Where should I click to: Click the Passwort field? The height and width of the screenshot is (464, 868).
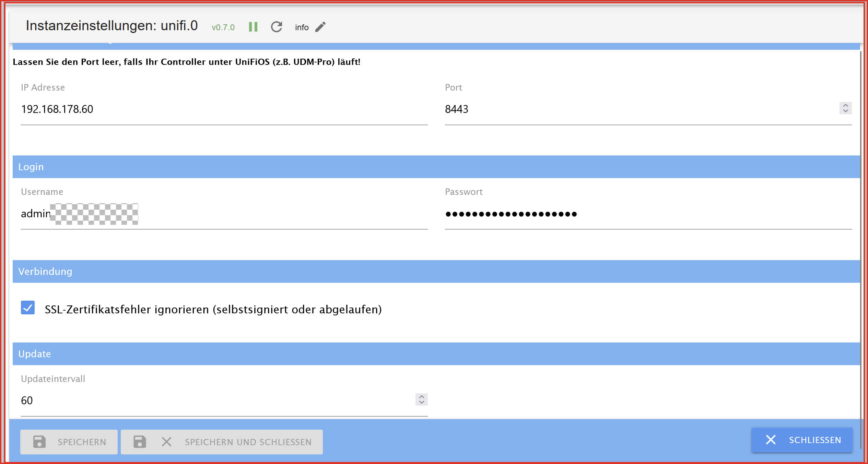click(648, 214)
